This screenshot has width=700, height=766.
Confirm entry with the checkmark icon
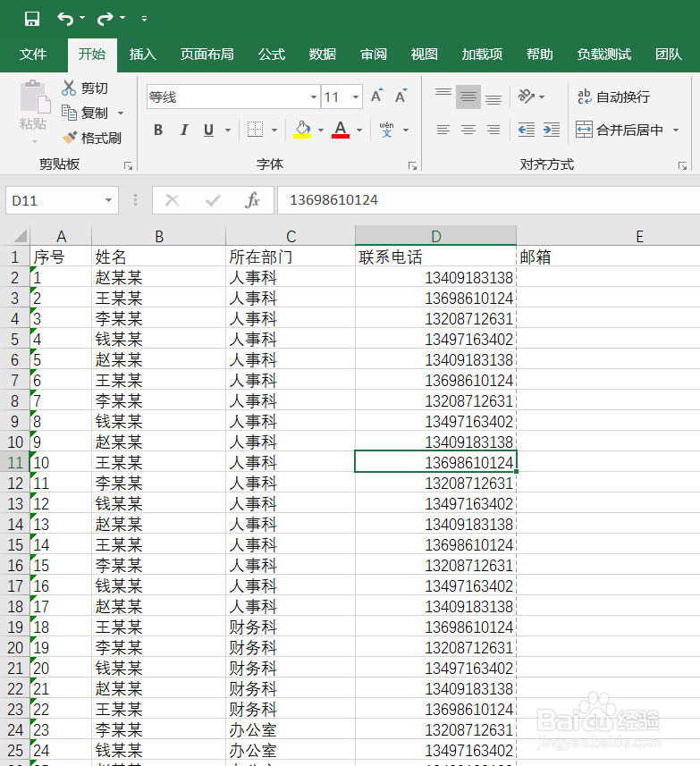[x=213, y=200]
